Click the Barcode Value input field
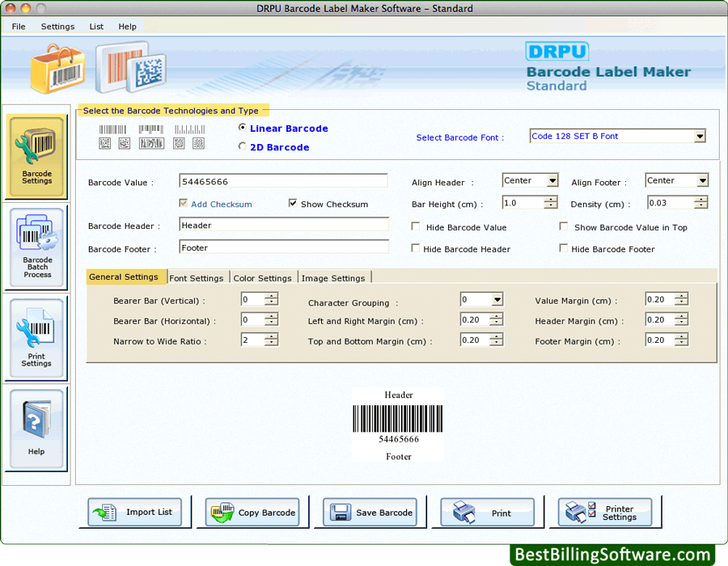 pos(283,181)
